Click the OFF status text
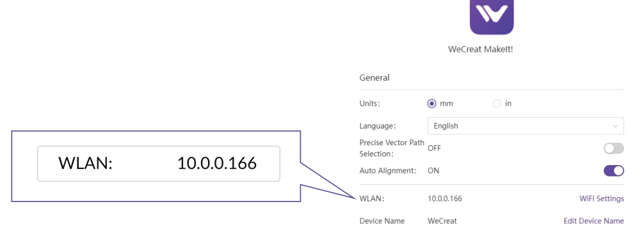The height and width of the screenshot is (238, 644). click(435, 148)
